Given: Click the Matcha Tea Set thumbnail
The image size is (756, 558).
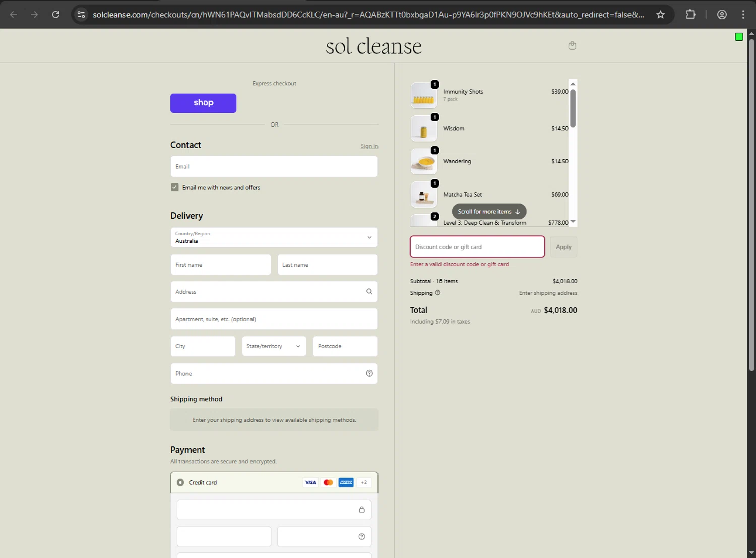Looking at the screenshot, I should coord(424,195).
